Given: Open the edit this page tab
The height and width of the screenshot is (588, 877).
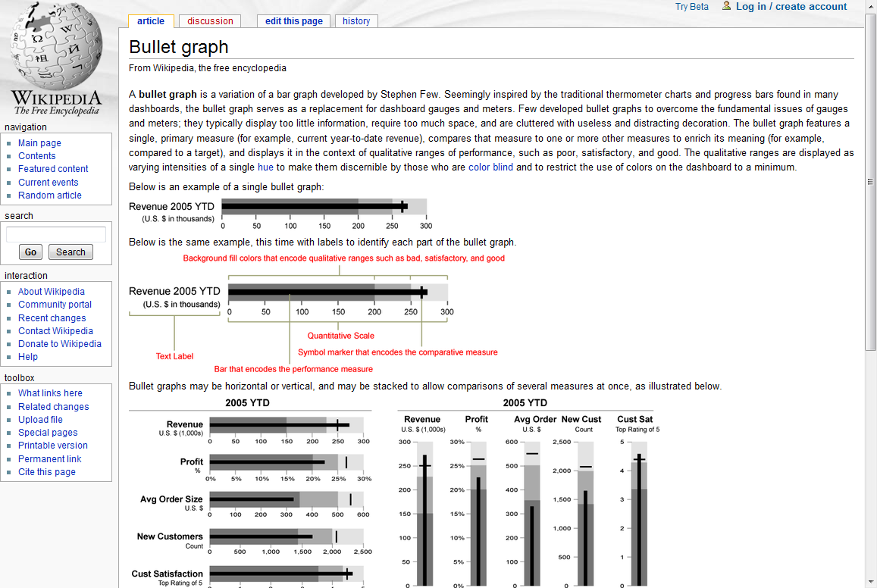Looking at the screenshot, I should pos(293,21).
